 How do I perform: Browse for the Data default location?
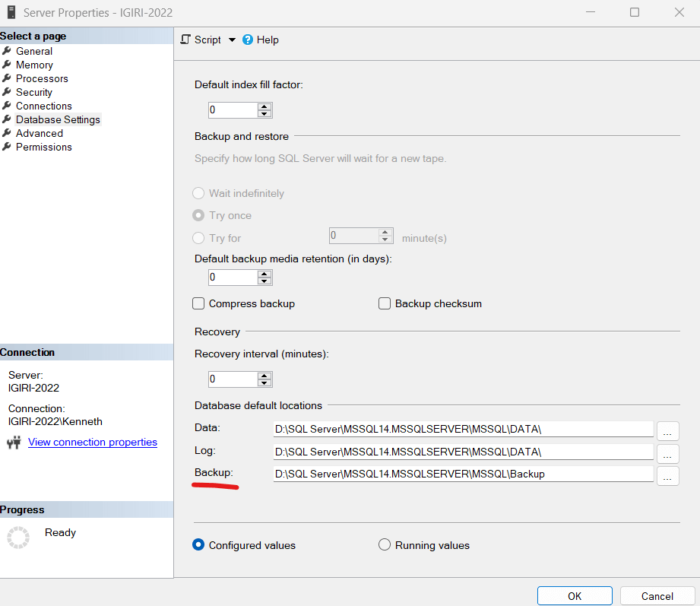(667, 430)
